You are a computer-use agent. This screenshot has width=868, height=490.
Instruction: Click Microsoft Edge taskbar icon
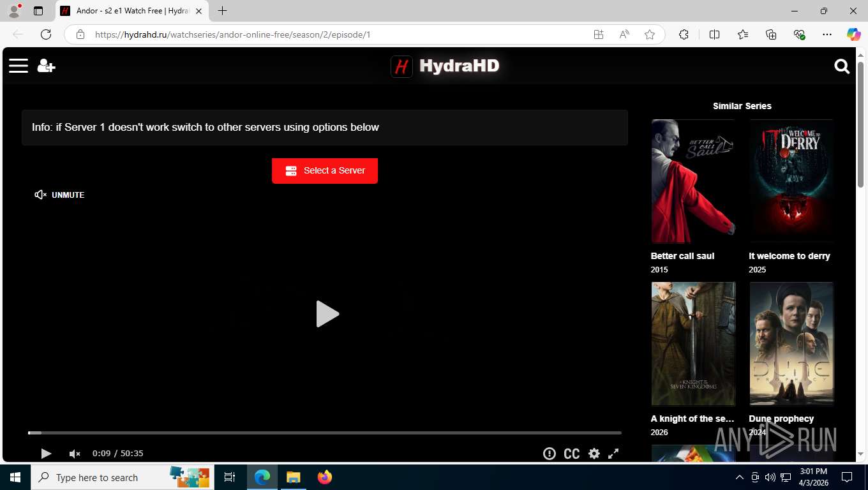262,477
